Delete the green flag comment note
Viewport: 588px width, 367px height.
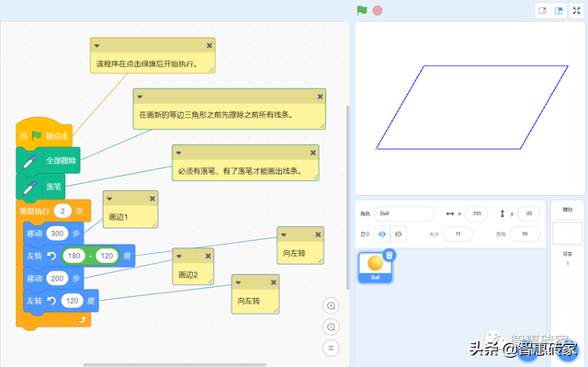(x=209, y=45)
